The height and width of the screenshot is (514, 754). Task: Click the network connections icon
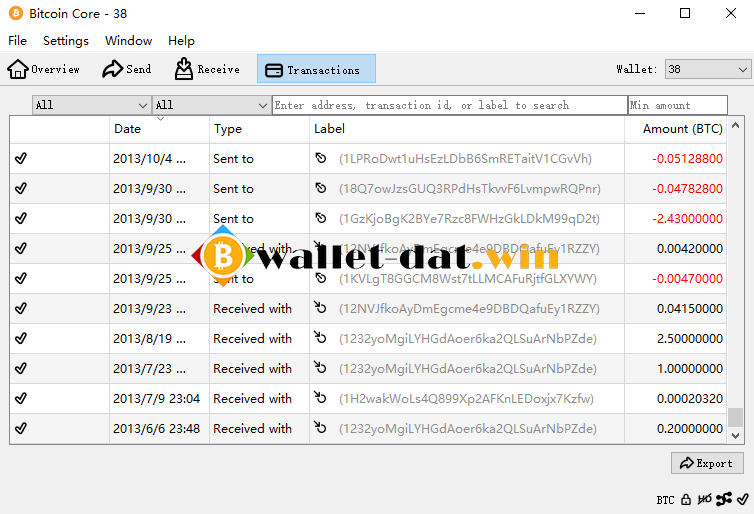(x=724, y=499)
